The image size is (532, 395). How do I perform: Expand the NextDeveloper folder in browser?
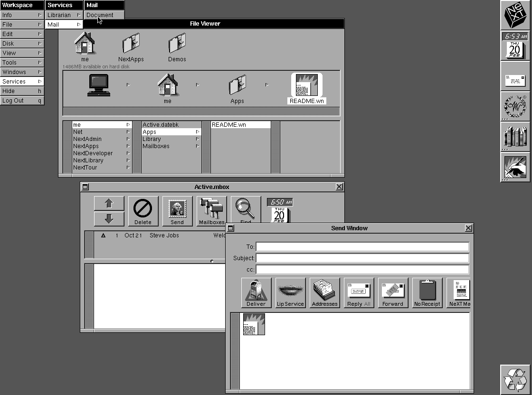pos(102,153)
